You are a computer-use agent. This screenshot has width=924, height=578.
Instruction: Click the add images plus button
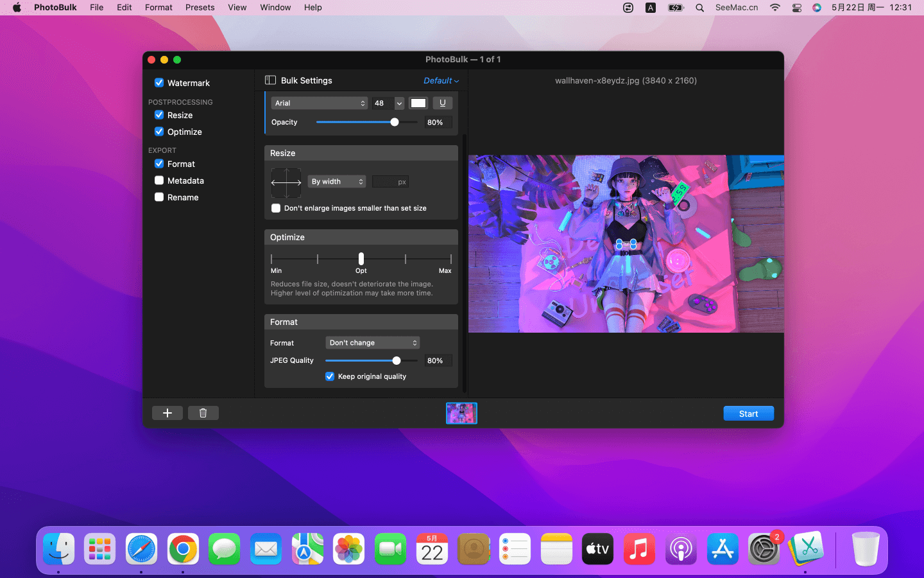[167, 413]
